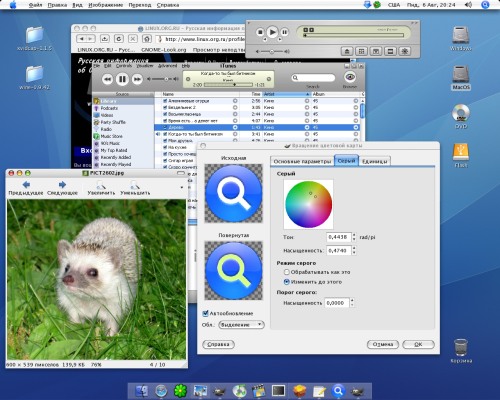Select the Обрабатывать как это radio option
This screenshot has width=500, height=400.
[286, 272]
